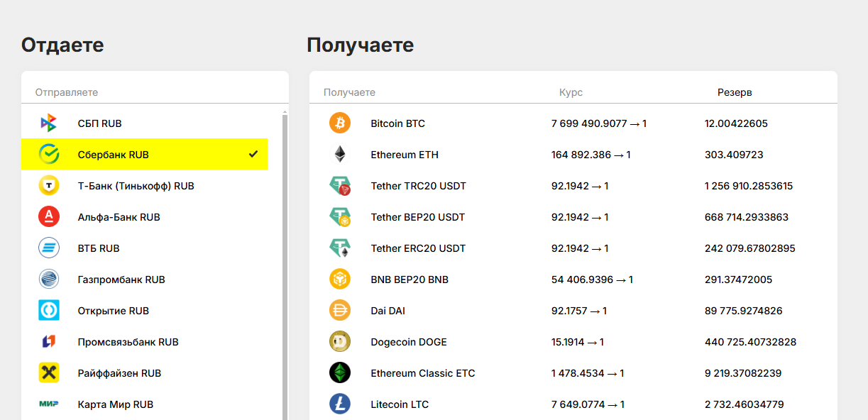
Task: Click Ethereum rate 164 892.386 → 1
Action: tap(591, 155)
